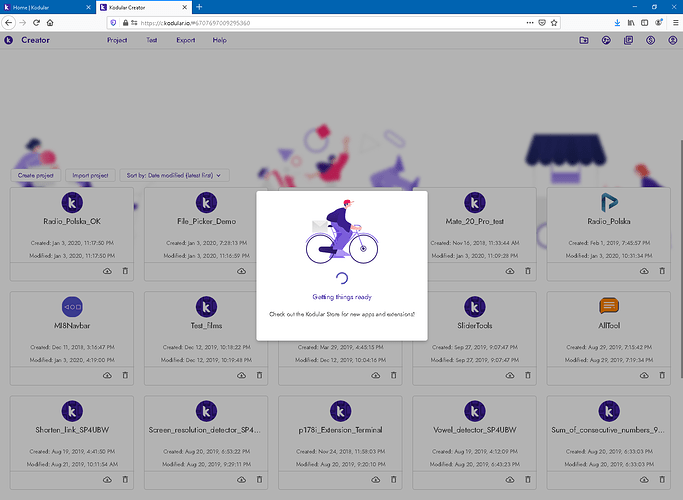Click the Kodular logo next to Creator
Viewport: 683px width, 500px height.
click(8, 40)
